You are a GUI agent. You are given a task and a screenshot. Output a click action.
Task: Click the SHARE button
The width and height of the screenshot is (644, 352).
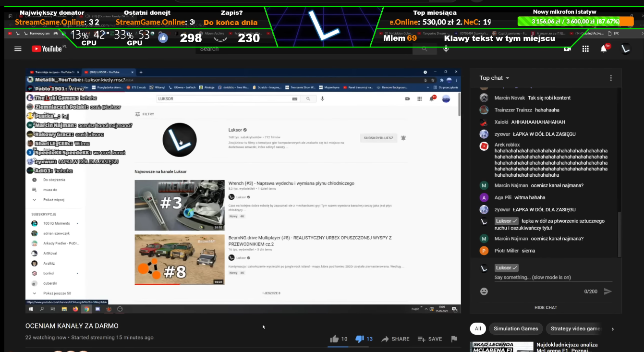pyautogui.click(x=395, y=339)
